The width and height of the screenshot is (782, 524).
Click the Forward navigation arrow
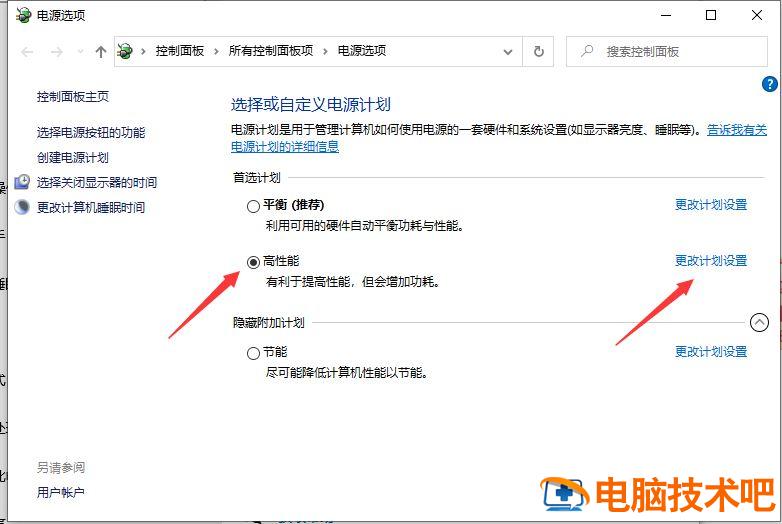click(x=57, y=51)
